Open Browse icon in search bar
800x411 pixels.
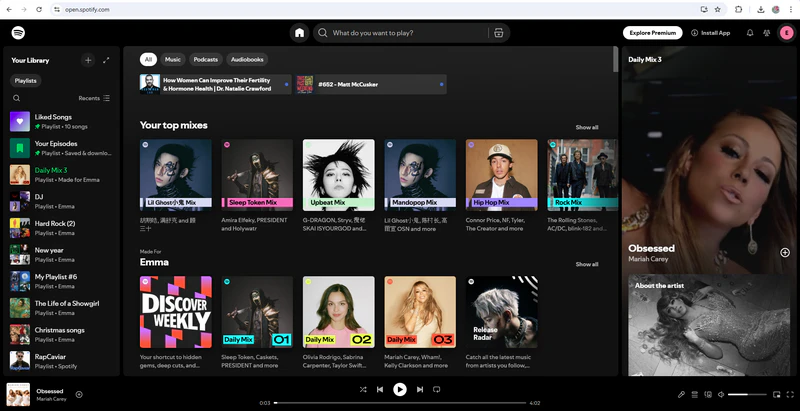pos(498,33)
